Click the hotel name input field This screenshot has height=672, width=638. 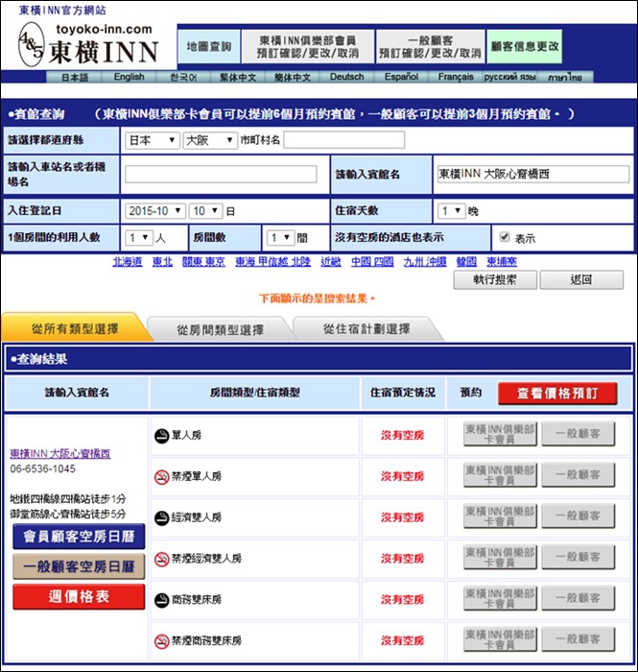click(533, 174)
